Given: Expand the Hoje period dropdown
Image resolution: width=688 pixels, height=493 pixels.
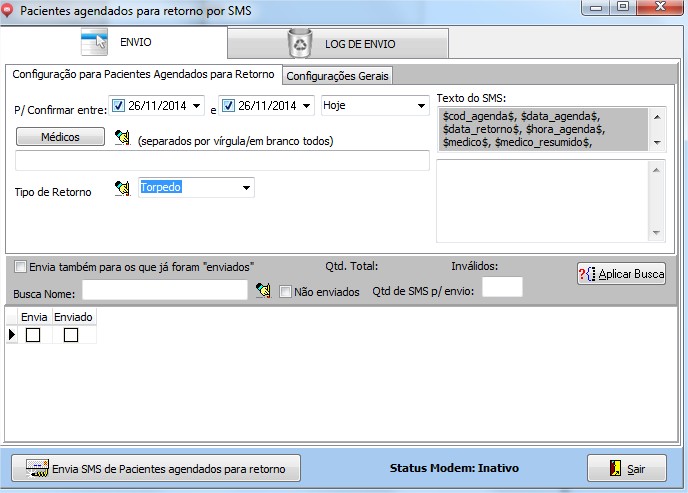Looking at the screenshot, I should click(421, 105).
